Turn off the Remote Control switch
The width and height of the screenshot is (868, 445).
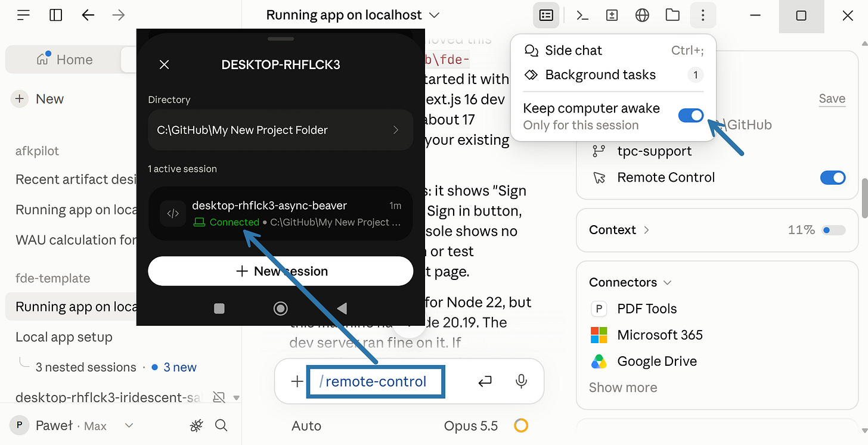(x=833, y=178)
